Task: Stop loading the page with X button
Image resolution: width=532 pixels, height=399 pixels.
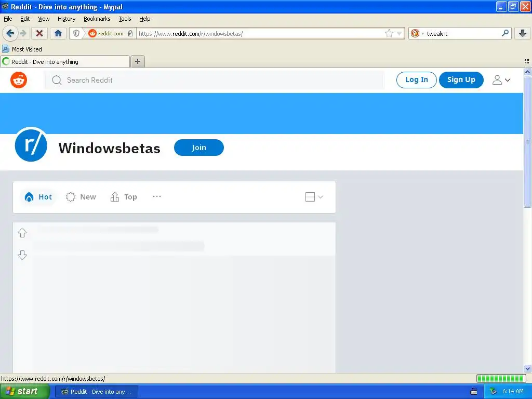Action: [x=39, y=33]
